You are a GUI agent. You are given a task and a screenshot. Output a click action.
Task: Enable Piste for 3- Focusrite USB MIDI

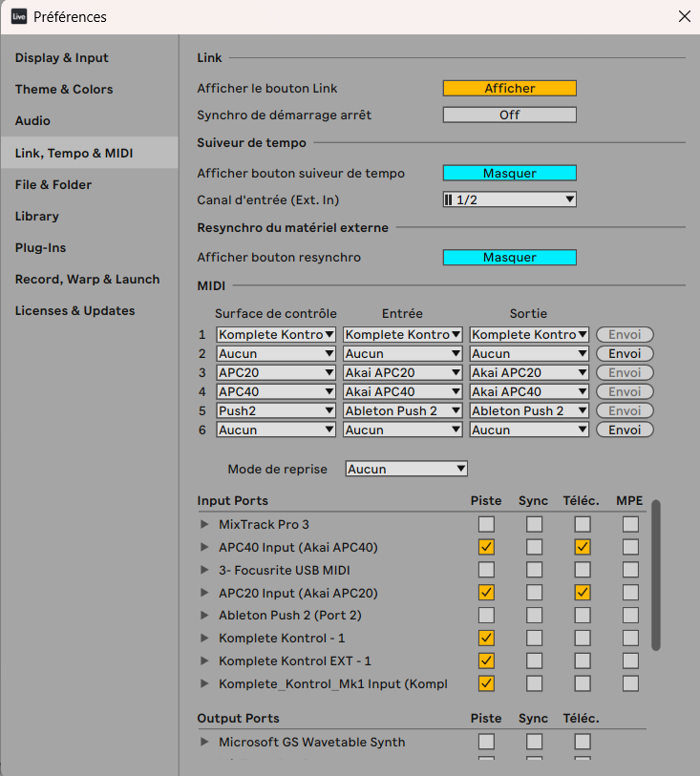point(486,570)
